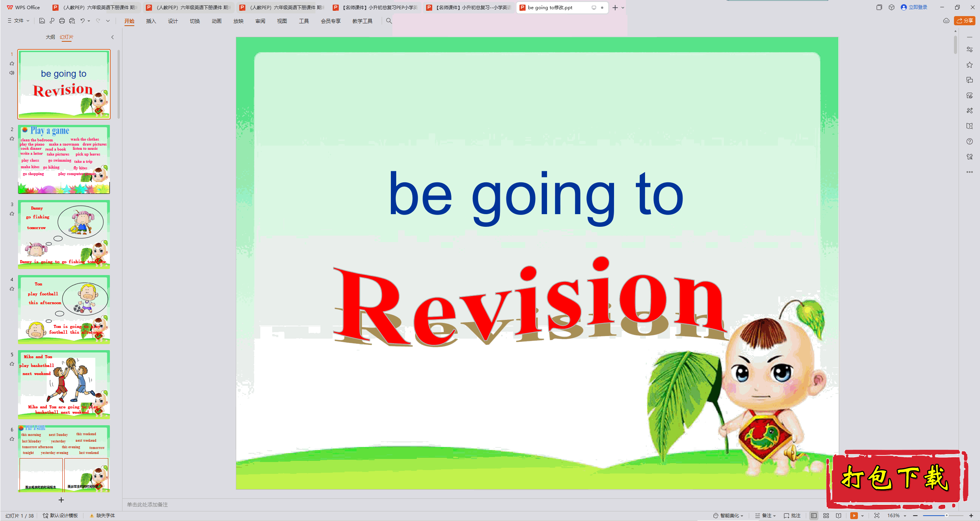Select slide 2 Play a game thumbnail

(x=64, y=159)
